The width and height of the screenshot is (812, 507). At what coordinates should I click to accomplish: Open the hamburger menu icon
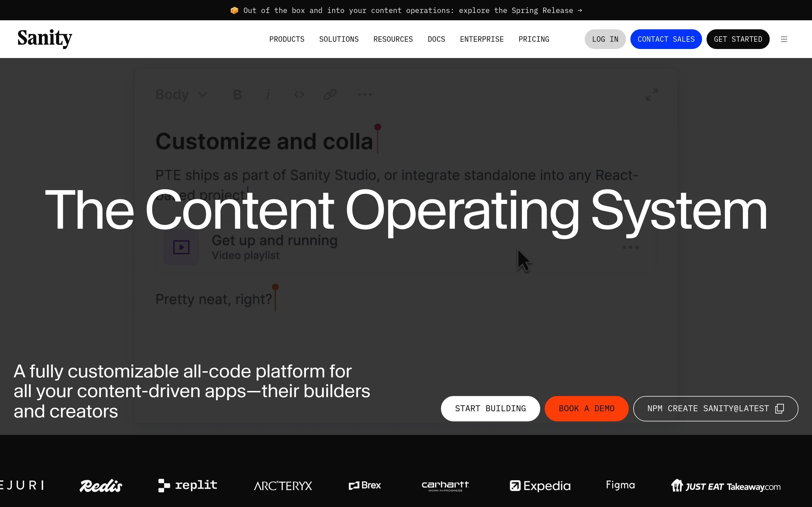tap(784, 39)
